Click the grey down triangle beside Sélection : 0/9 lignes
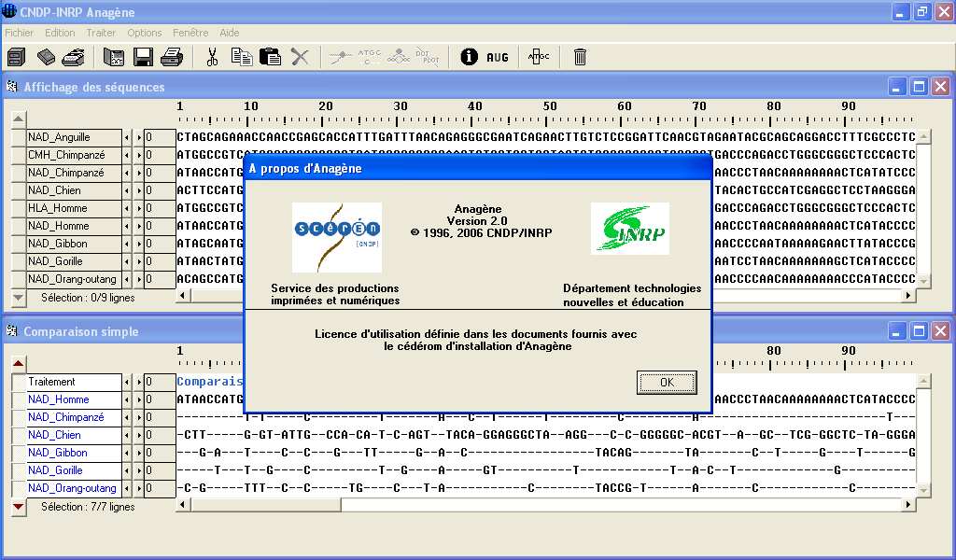 (19, 298)
